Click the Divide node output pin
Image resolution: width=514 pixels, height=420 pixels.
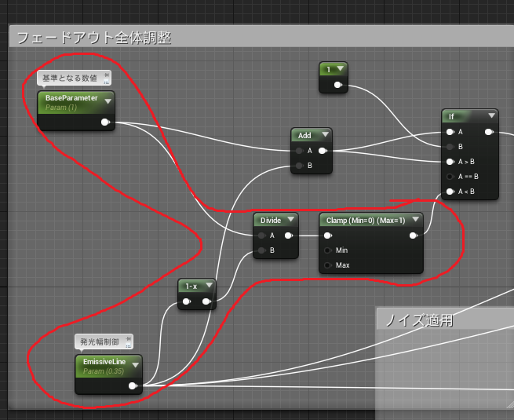tap(289, 236)
